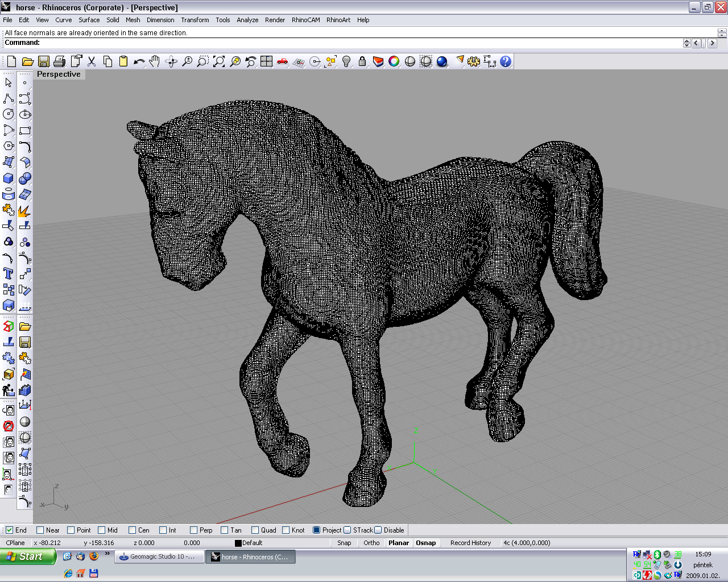The height and width of the screenshot is (582, 728).
Task: Open the Default layer selector
Action: (x=252, y=543)
